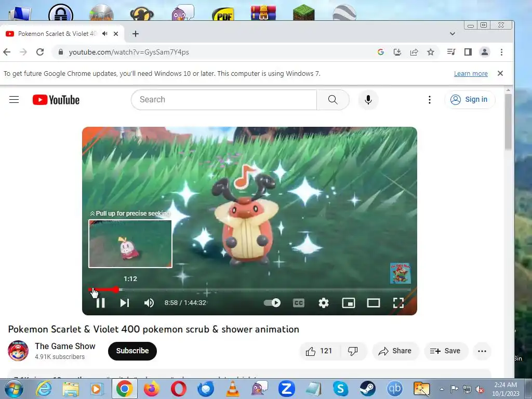Click the seek preview thumbnail
Image resolution: width=532 pixels, height=399 pixels.
point(130,244)
